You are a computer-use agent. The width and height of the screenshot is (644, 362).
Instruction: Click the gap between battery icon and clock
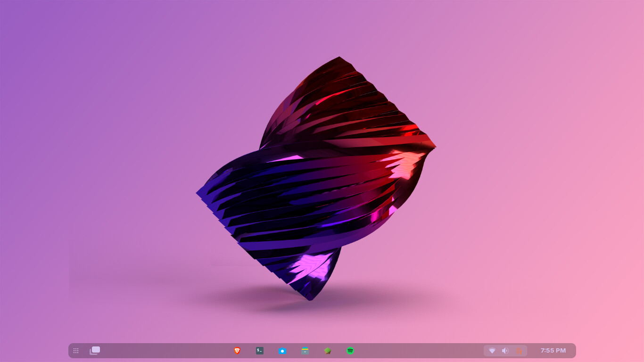[x=533, y=351]
